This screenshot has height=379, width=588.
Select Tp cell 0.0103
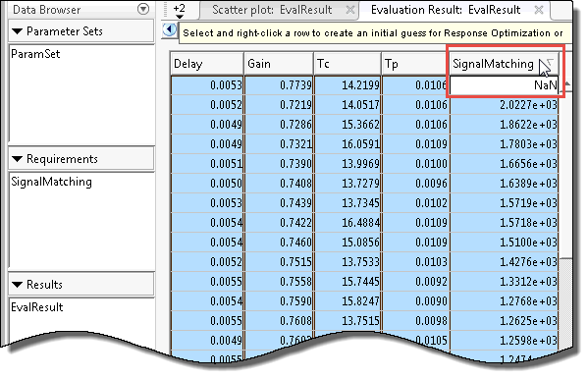tap(415, 262)
